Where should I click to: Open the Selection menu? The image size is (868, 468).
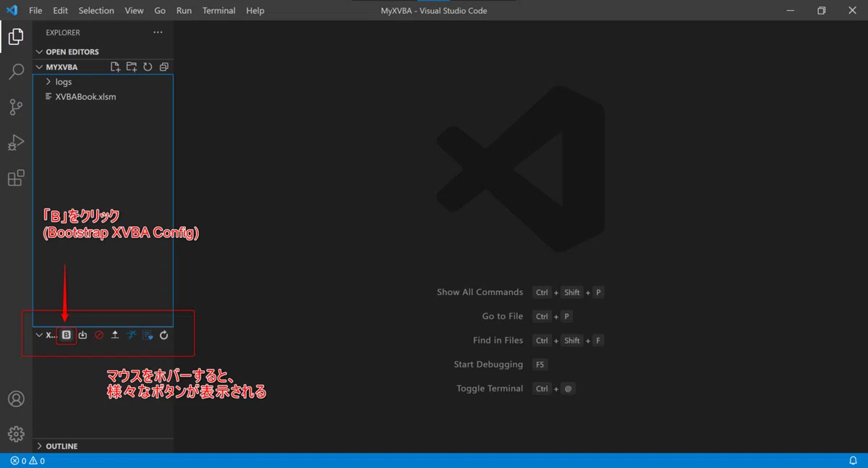(x=96, y=11)
